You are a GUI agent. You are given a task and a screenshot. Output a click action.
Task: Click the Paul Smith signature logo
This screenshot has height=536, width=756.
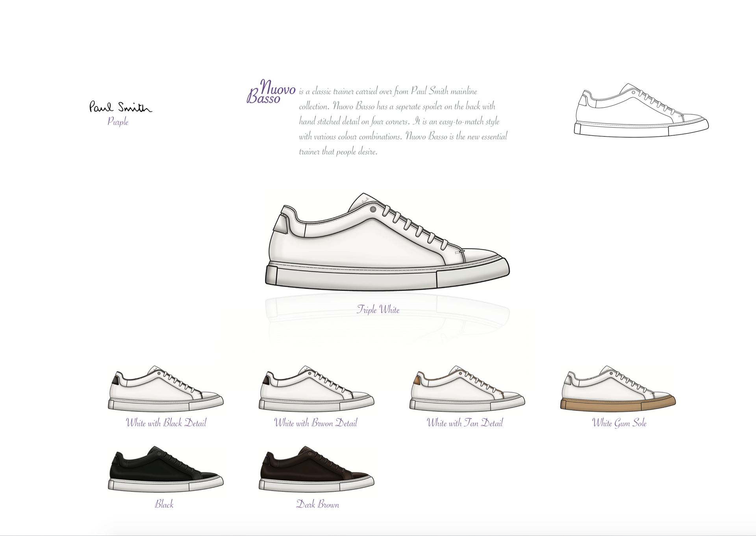tap(120, 107)
